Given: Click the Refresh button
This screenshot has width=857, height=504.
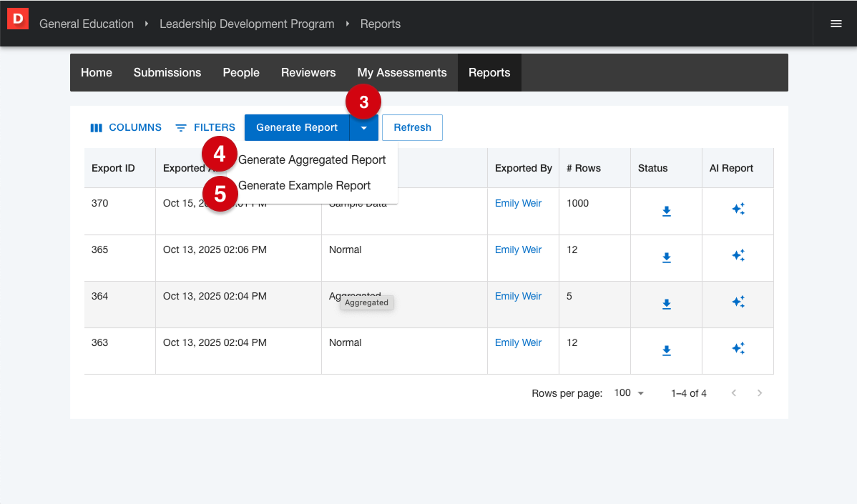Looking at the screenshot, I should 412,128.
